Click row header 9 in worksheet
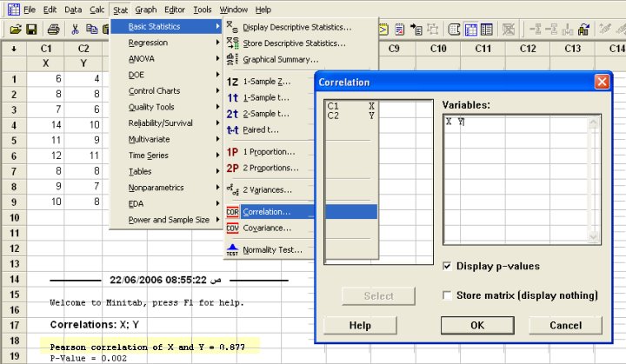This screenshot has width=626, height=364. (14, 202)
